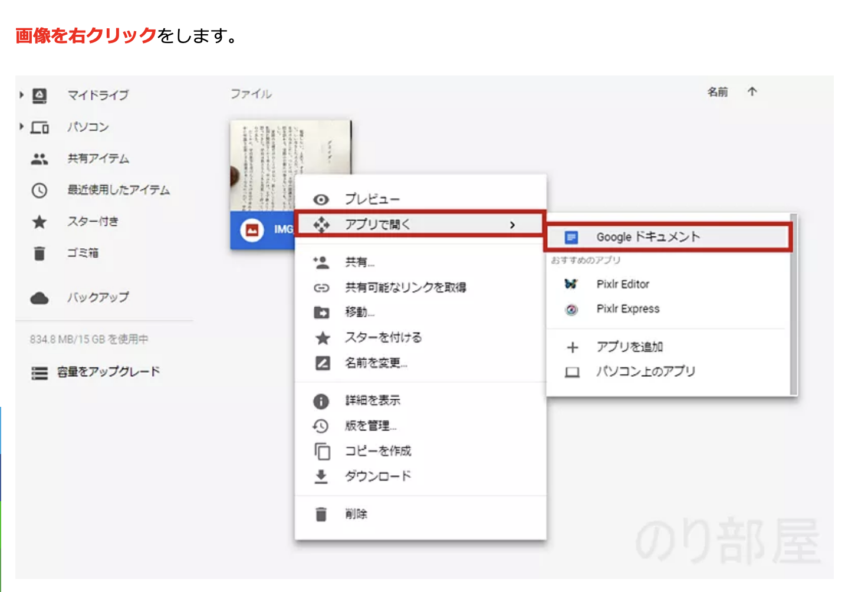This screenshot has width=868, height=592.
Task: Choose アプリで開く menu entry
Action: click(420, 224)
